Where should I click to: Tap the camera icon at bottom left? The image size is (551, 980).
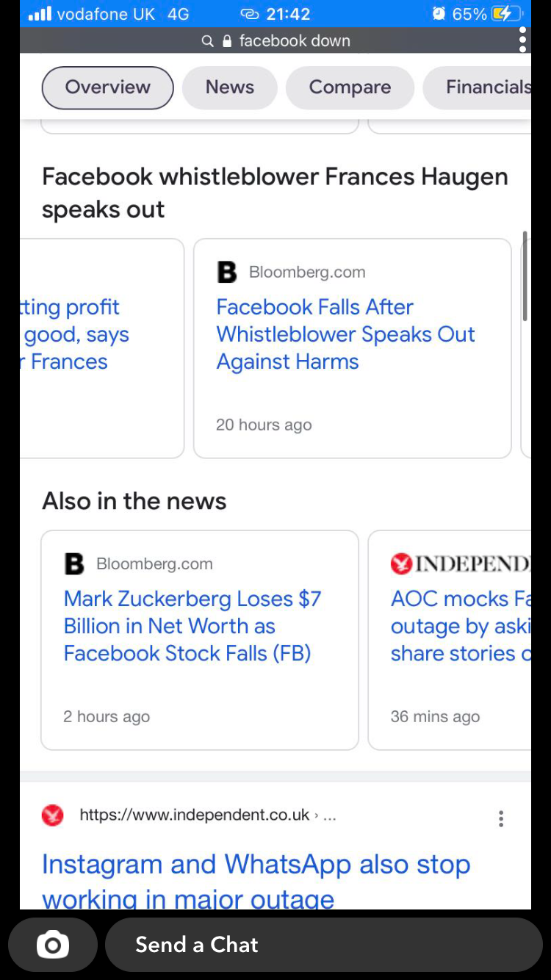tap(53, 945)
